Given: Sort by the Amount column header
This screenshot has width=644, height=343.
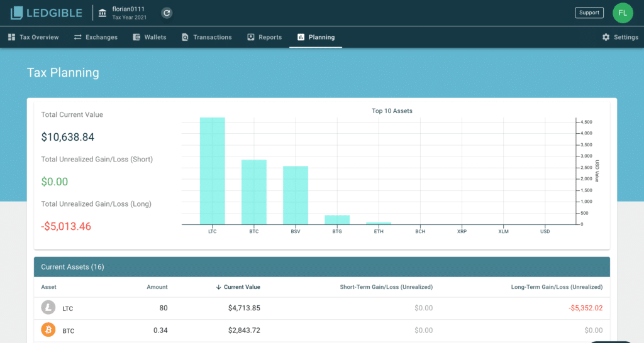Looking at the screenshot, I should (x=157, y=287).
